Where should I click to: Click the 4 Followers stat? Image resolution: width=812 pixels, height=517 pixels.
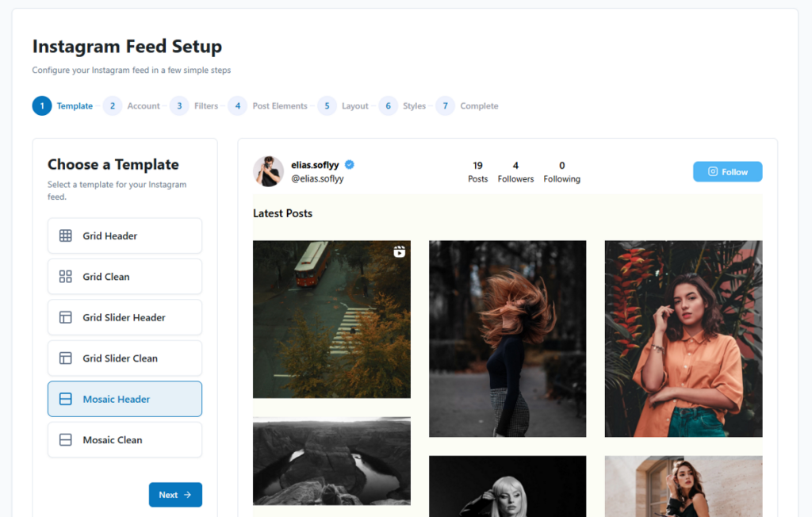coord(515,171)
